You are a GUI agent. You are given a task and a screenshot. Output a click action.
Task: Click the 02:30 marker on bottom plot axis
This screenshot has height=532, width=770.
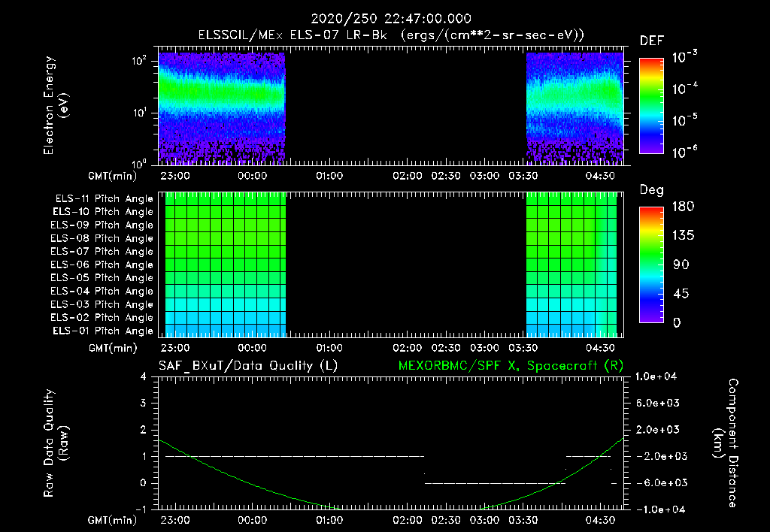(446, 520)
